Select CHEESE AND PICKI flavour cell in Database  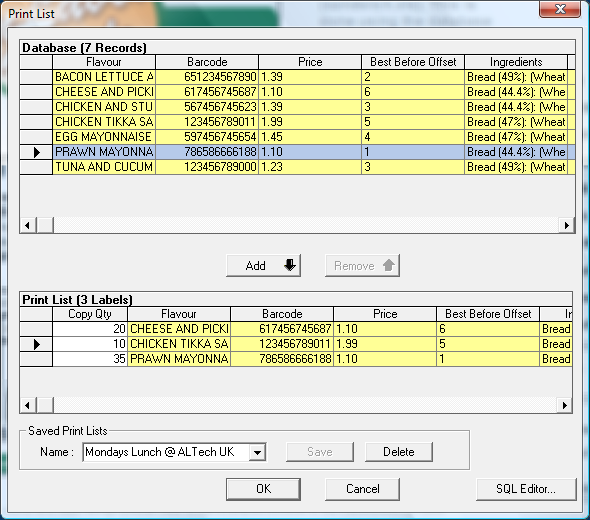point(104,92)
